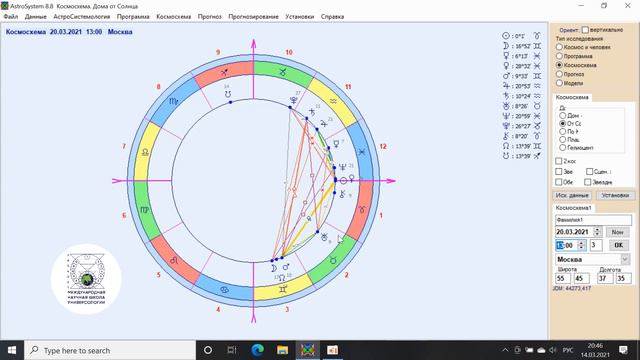Click the Taurus sign in the green lower segment
Viewport: 640px width, 360px height.
point(333,260)
